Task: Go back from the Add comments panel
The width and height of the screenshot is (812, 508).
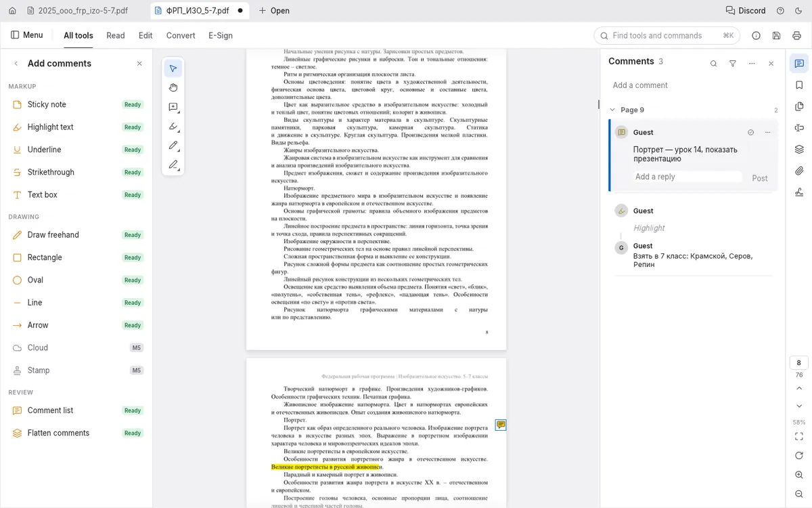Action: coord(16,64)
